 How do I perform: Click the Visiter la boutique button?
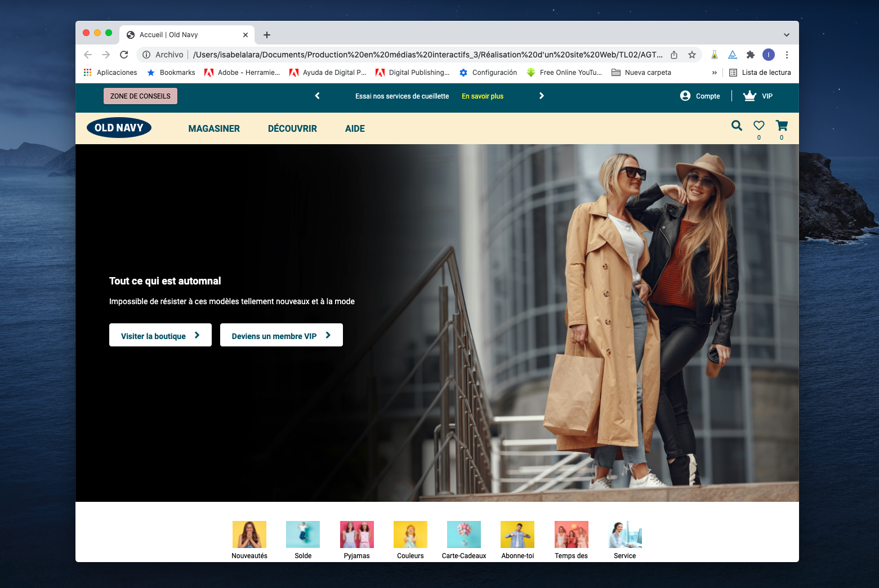pos(160,335)
